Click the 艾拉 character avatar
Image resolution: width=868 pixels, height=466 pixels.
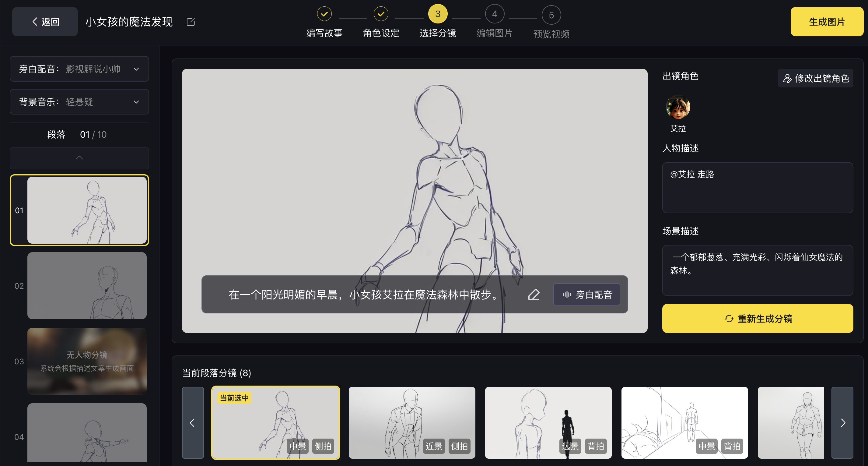677,108
